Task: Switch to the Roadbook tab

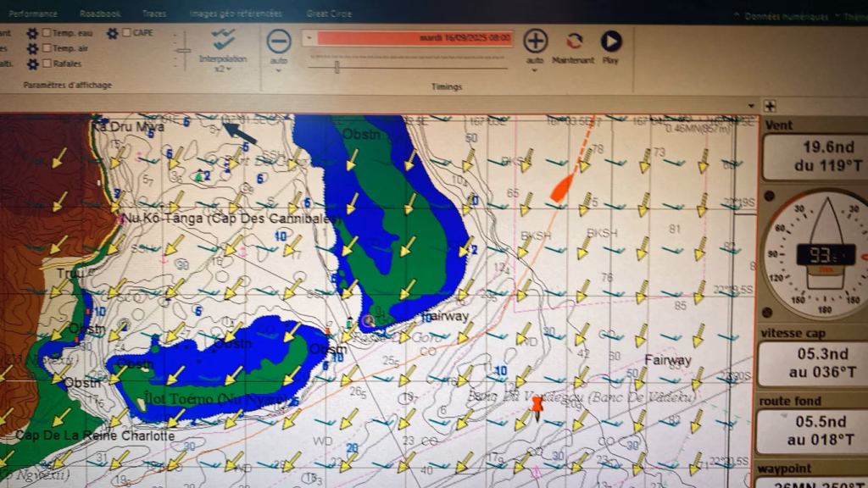Action: 100,14
